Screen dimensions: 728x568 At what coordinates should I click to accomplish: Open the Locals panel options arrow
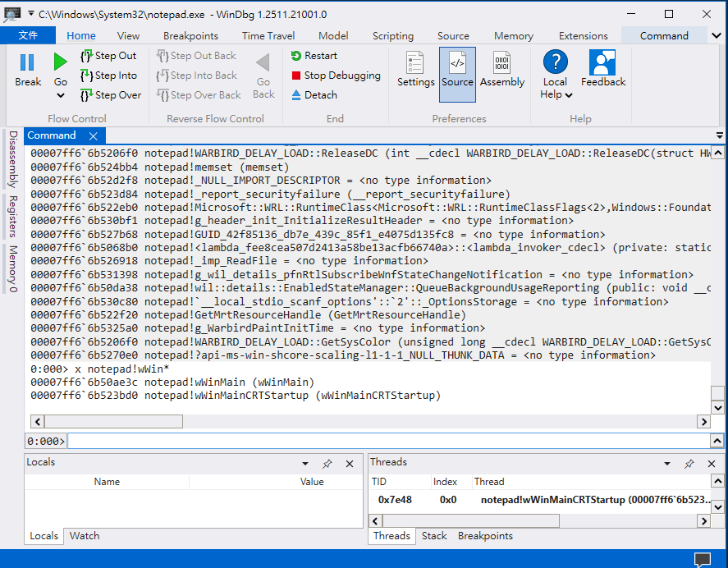[x=305, y=464]
